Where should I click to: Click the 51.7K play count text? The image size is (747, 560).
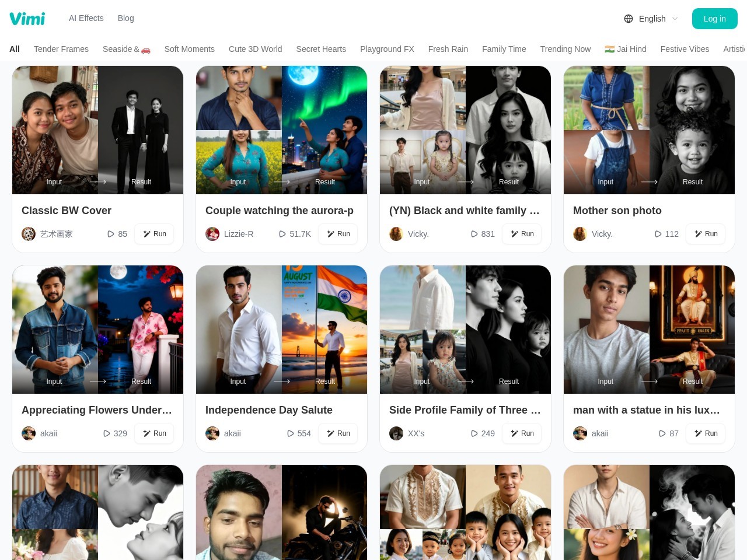tap(301, 234)
